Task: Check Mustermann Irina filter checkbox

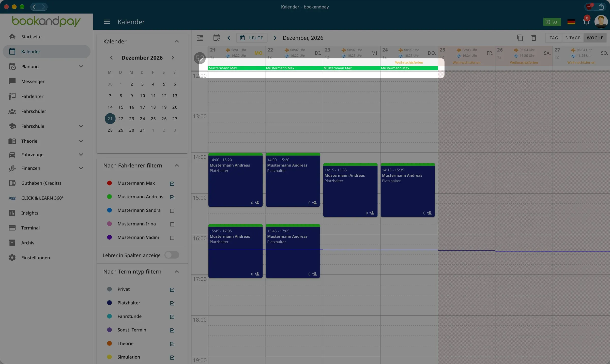Action: click(x=172, y=224)
